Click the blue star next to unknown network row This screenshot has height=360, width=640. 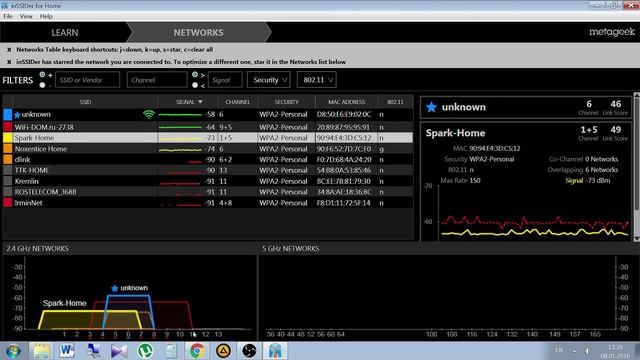(x=17, y=115)
